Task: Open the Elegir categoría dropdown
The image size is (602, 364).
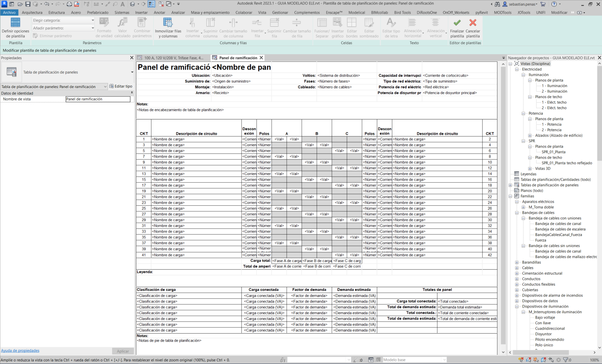Action: coord(63,20)
